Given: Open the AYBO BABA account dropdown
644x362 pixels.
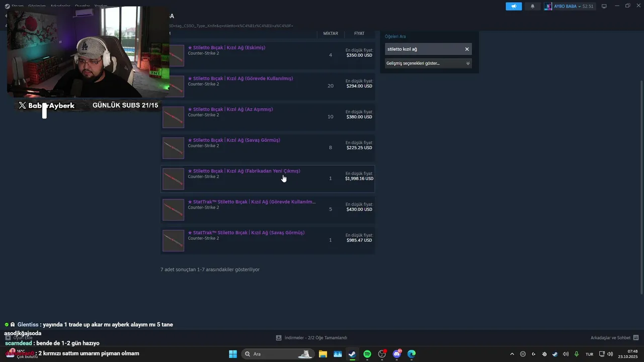Looking at the screenshot, I should coord(569,6).
